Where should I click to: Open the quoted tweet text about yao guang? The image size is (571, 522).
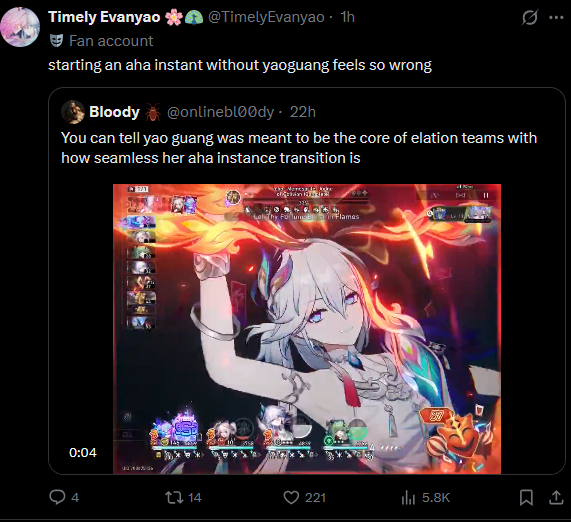(x=299, y=148)
